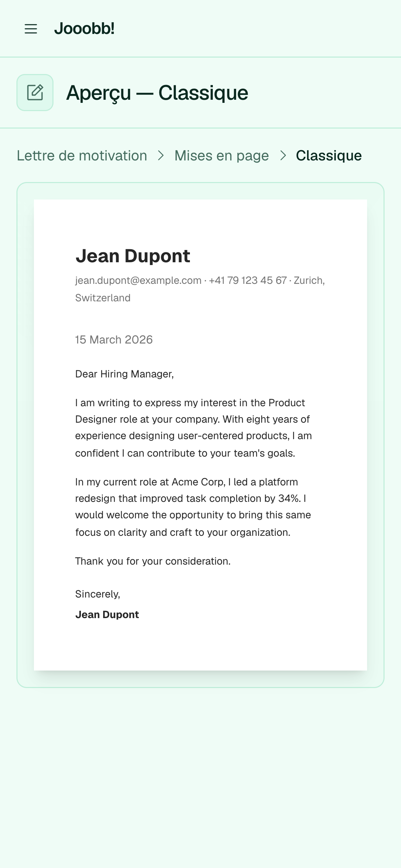
Task: Select the Classique breadcrumb item
Action: 329,156
